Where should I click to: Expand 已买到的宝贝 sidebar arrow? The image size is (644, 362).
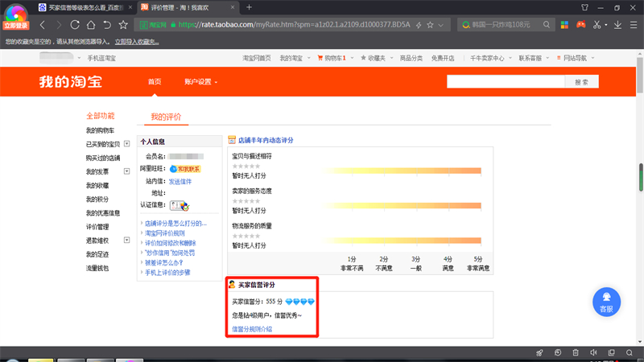(x=127, y=144)
